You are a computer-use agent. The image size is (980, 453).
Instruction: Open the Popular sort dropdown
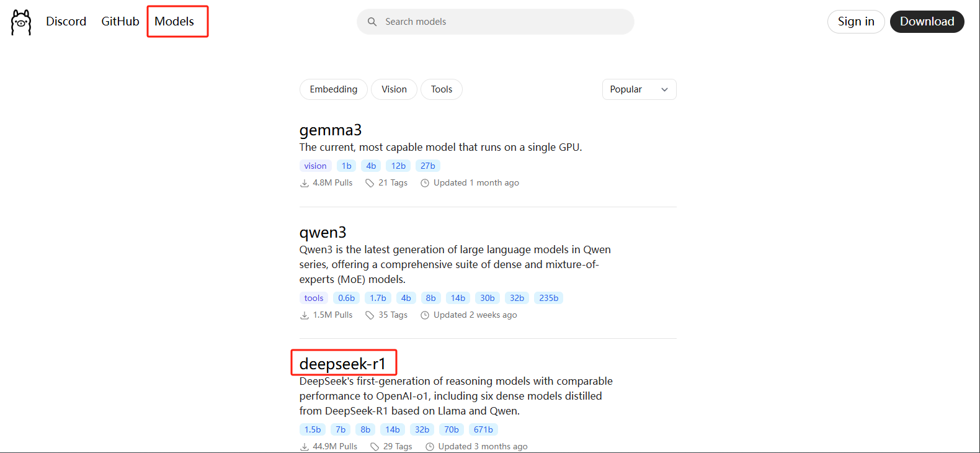pyautogui.click(x=638, y=89)
